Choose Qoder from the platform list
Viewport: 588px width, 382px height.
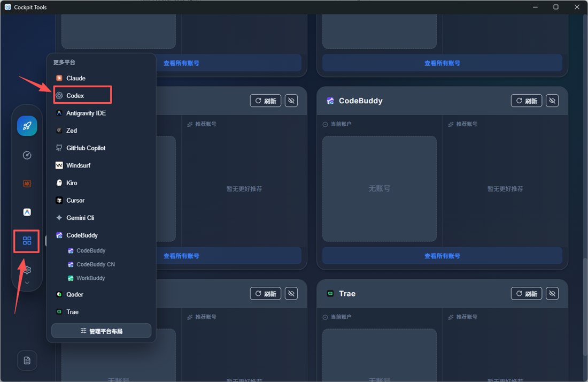point(101,294)
